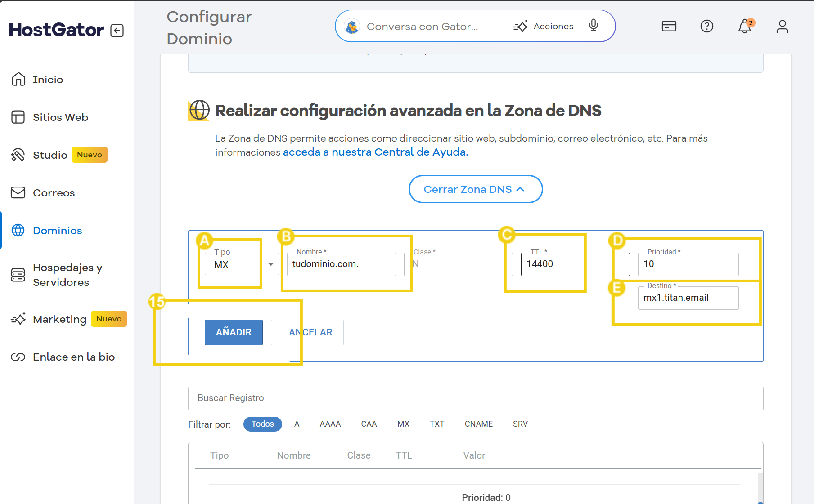Viewport: 814px width, 504px height.
Task: Go to Correos in sidebar
Action: 54,193
